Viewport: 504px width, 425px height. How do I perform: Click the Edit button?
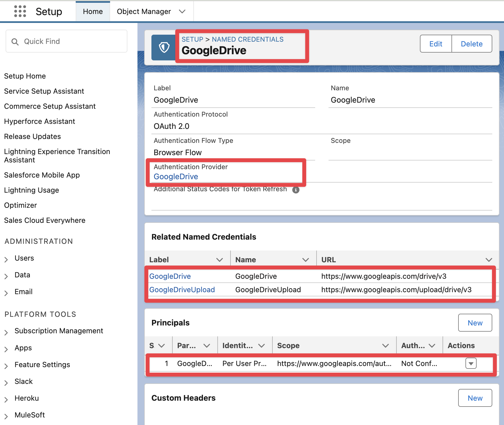435,44
